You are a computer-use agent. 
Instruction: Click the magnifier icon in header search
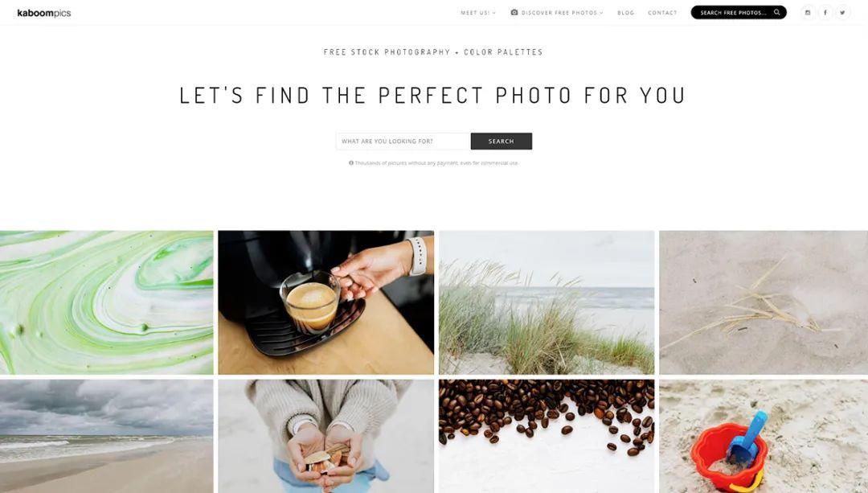pyautogui.click(x=776, y=12)
